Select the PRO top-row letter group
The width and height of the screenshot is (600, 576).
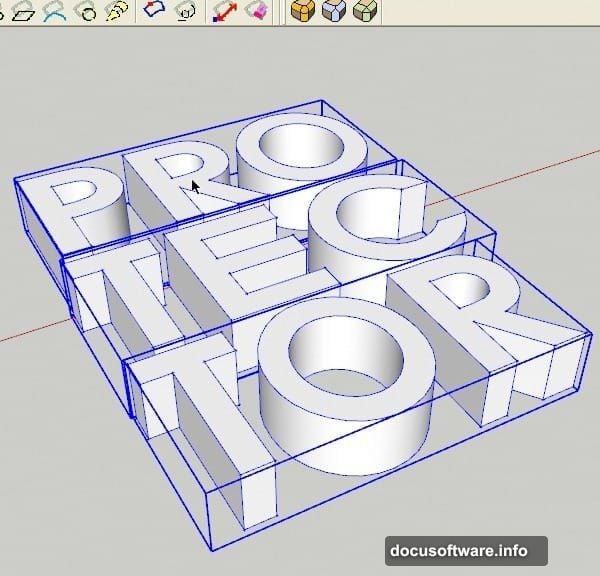point(207,180)
